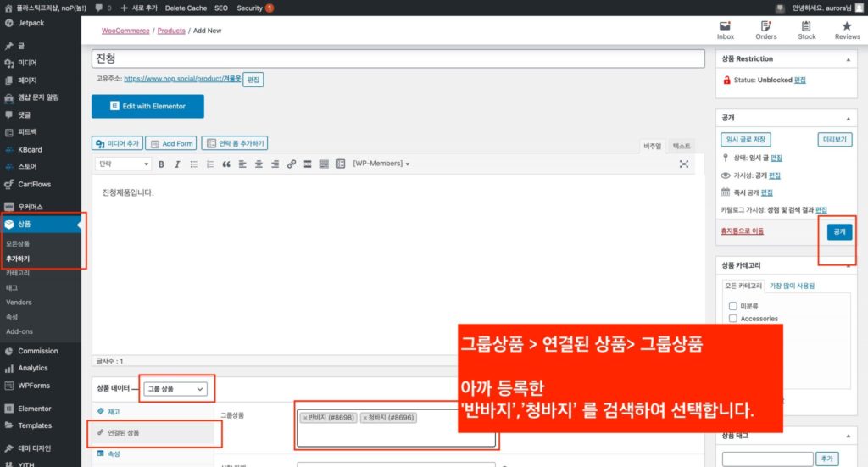Remove the 반바지 (#8698) tag
Screen dimensions: 868x467
(x=305, y=418)
